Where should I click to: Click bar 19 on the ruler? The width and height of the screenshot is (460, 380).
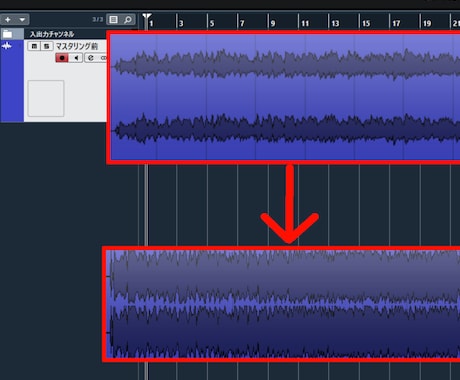point(427,23)
